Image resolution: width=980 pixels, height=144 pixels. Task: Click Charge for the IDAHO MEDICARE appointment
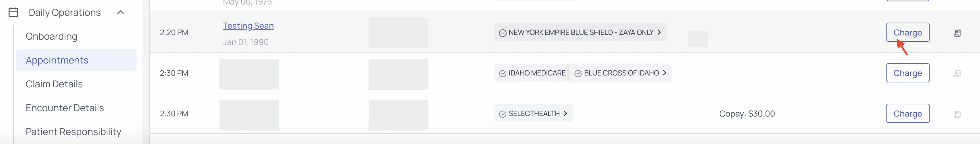(x=907, y=73)
